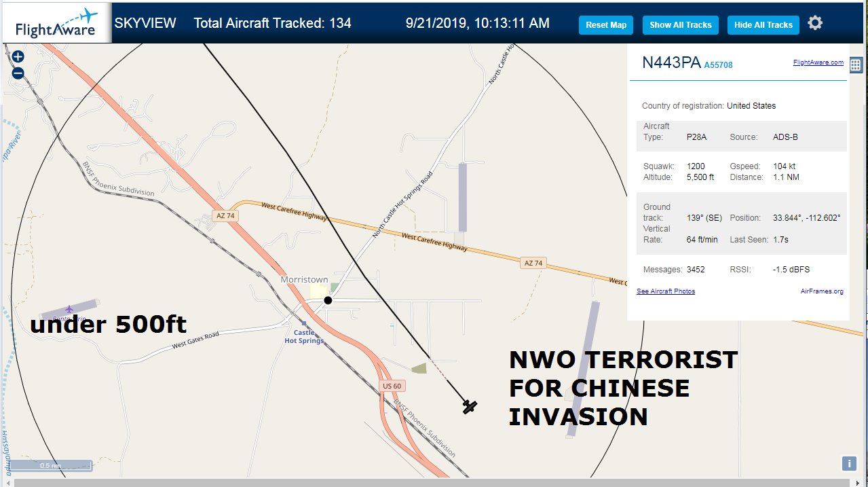
Task: Click the AZ 74 shield on Carefree Highway
Action: pos(533,263)
